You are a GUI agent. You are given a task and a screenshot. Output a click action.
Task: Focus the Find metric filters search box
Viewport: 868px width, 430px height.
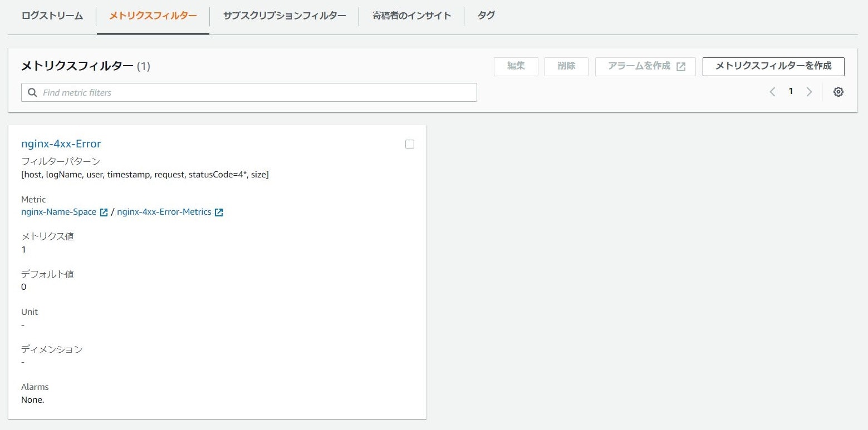pos(249,92)
